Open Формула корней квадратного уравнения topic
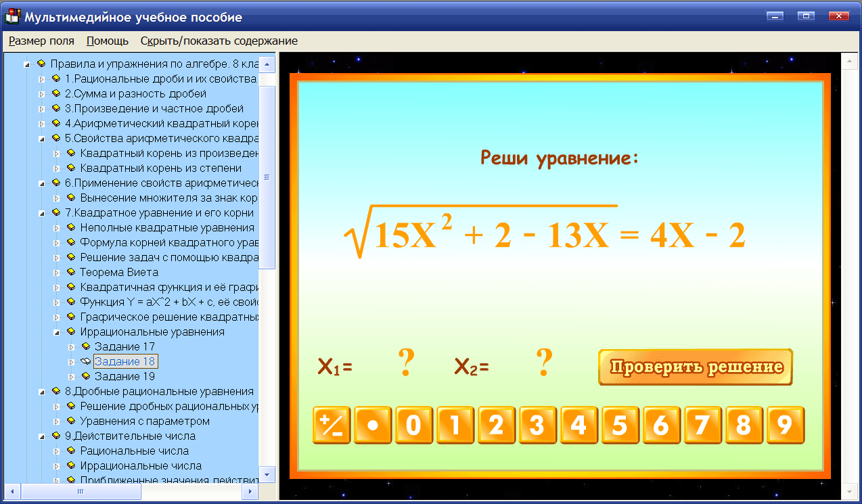Image resolution: width=862 pixels, height=504 pixels. 169,243
